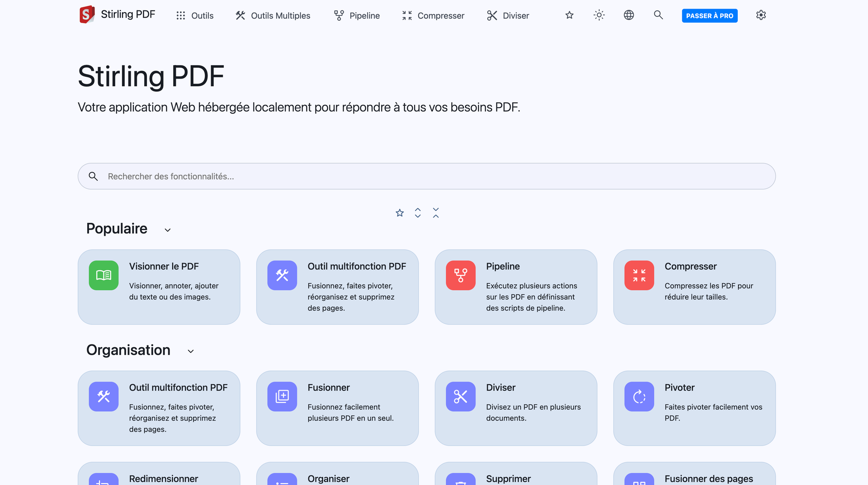
Task: Collapse all sections with the inward chevrons
Action: point(435,212)
